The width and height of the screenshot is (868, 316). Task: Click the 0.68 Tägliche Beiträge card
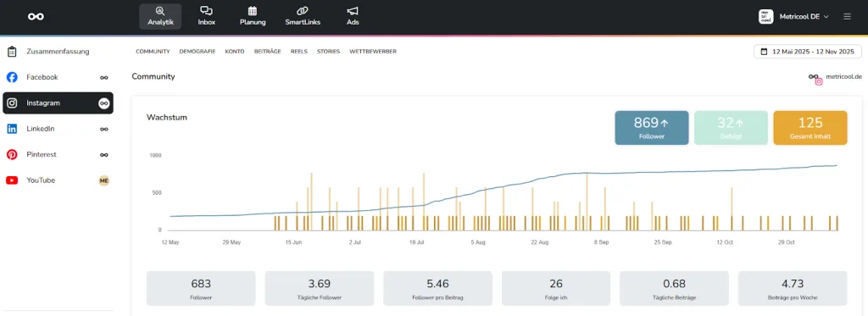coord(674,288)
